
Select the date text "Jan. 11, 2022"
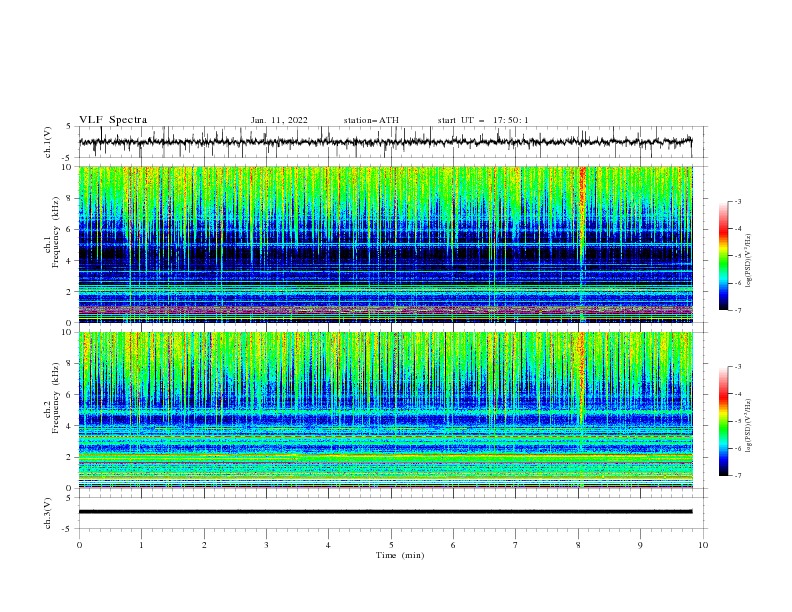point(279,120)
